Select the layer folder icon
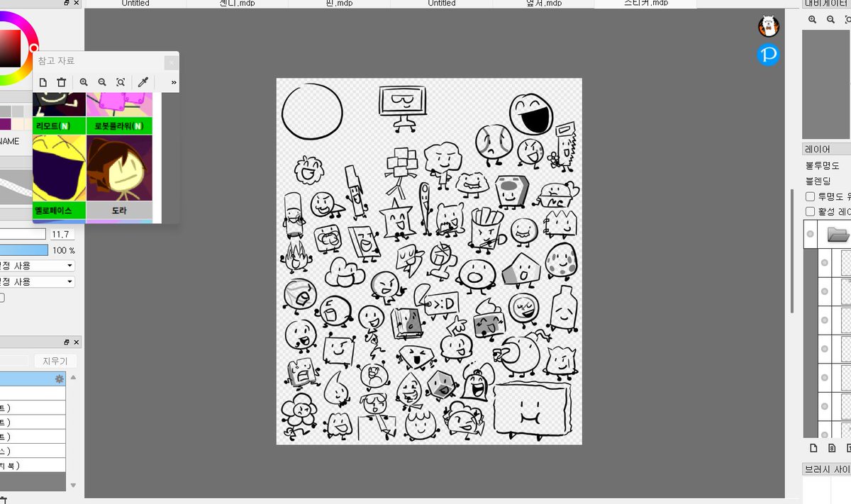The image size is (851, 504). (x=838, y=234)
